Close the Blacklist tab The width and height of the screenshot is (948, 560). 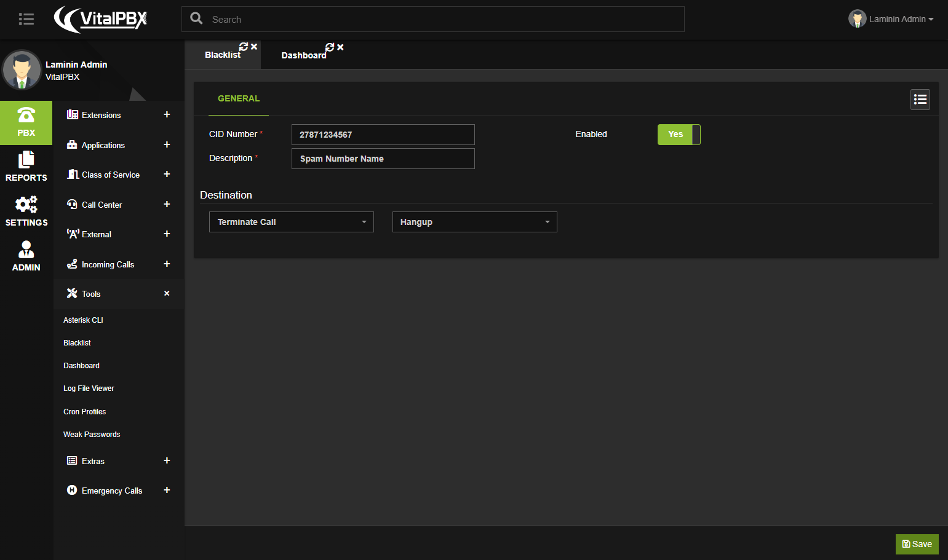(x=254, y=47)
